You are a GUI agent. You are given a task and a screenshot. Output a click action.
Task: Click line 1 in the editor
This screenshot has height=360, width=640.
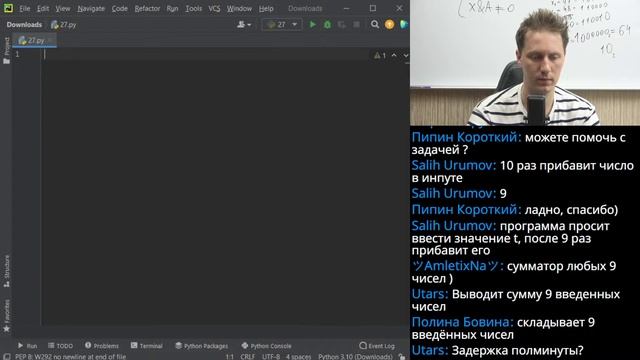pos(224,55)
